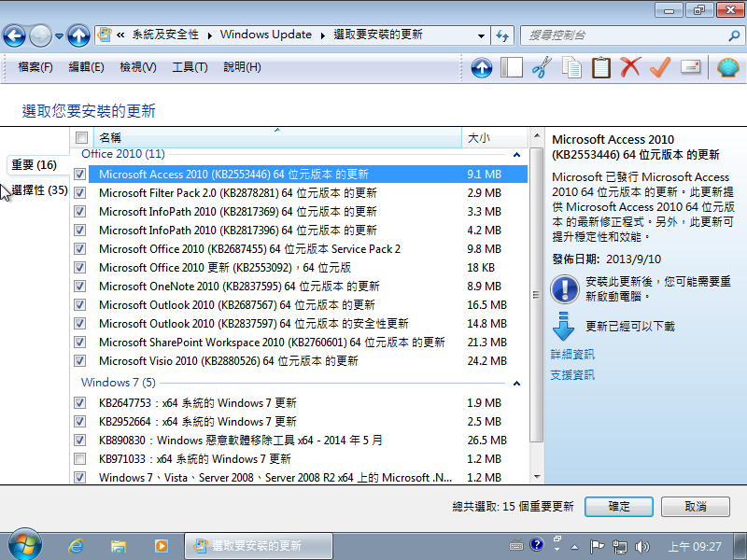This screenshot has height=560, width=747.
Task: Click the Copy pages toolbar icon
Action: (571, 67)
